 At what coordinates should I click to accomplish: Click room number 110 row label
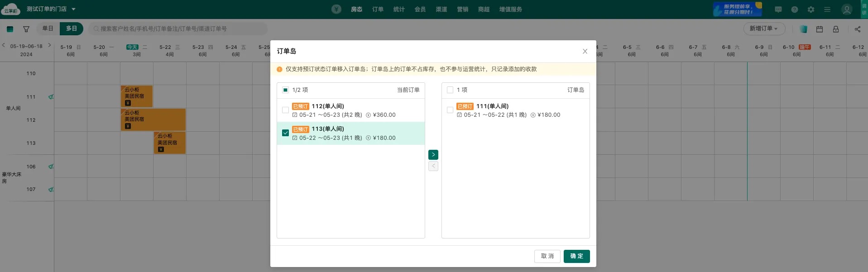coord(31,73)
